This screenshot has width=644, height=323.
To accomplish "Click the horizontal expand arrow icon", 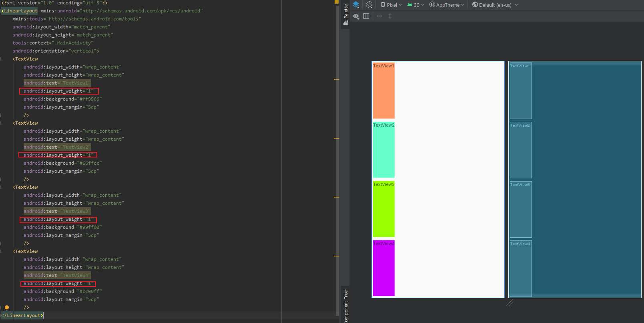I will (379, 16).
